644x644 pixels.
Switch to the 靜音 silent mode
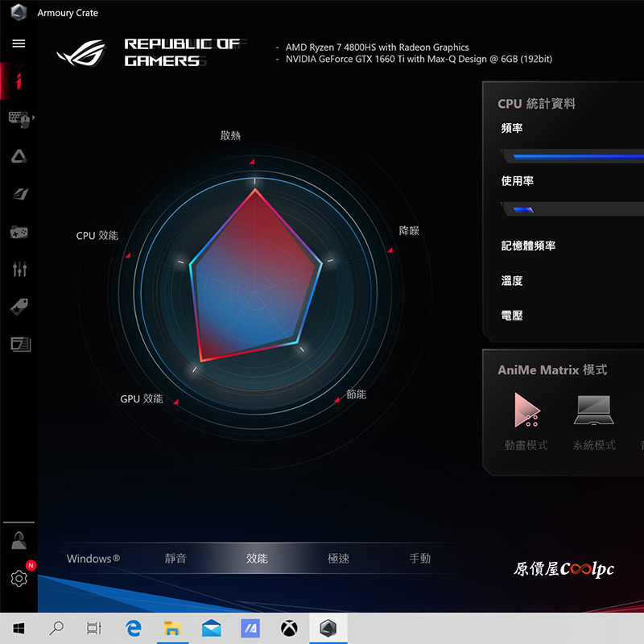click(x=175, y=559)
